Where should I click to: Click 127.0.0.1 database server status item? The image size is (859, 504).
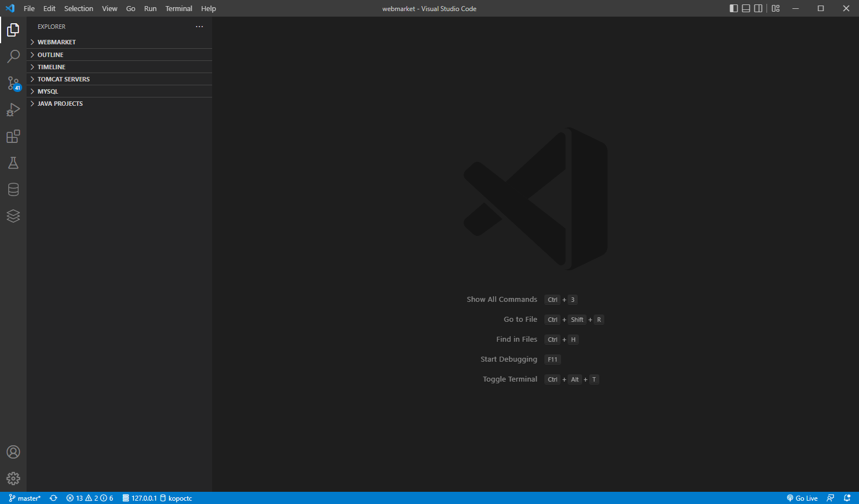(140, 498)
